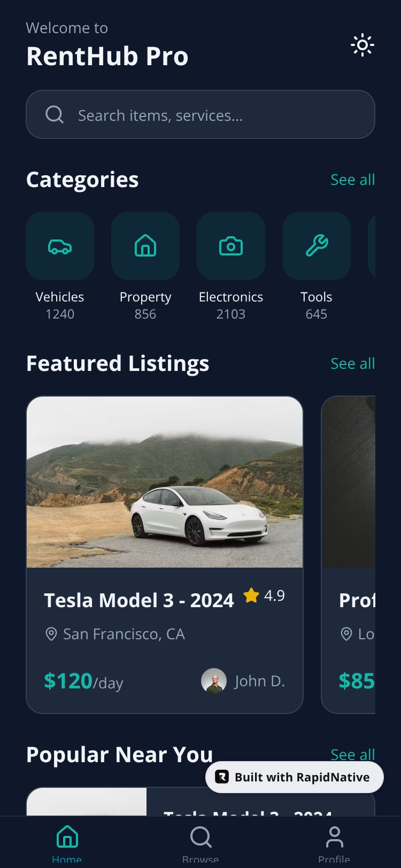
Task: Click the San Francisco location pin icon
Action: click(51, 634)
